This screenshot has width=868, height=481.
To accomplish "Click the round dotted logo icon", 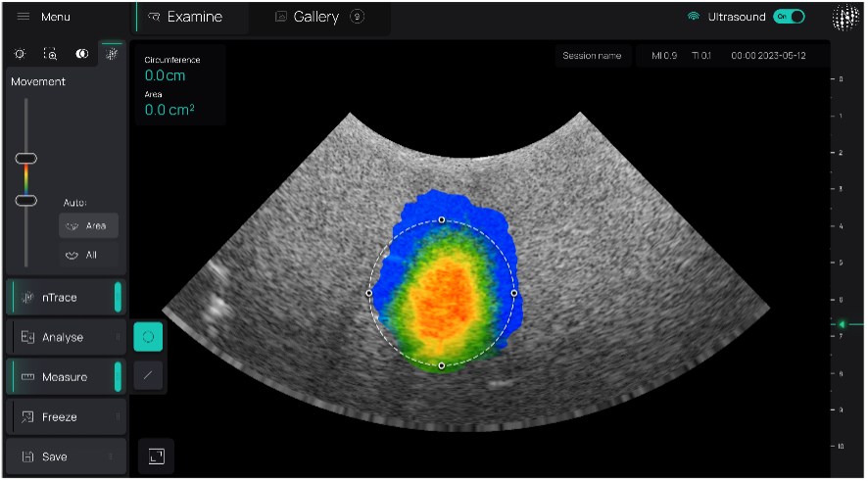I will click(844, 18).
